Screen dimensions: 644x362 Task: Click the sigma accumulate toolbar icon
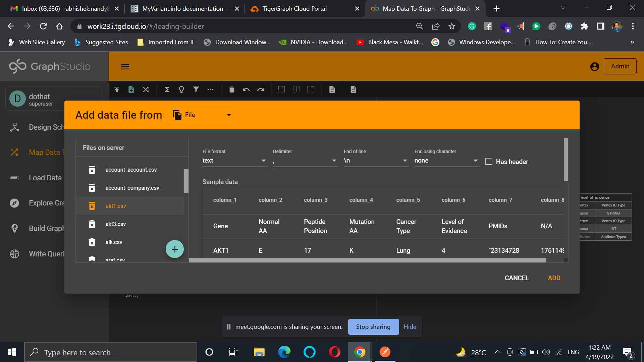[x=167, y=89]
